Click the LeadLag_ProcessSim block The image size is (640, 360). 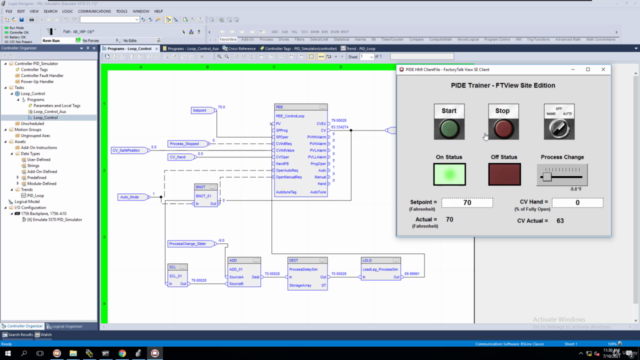click(x=381, y=269)
